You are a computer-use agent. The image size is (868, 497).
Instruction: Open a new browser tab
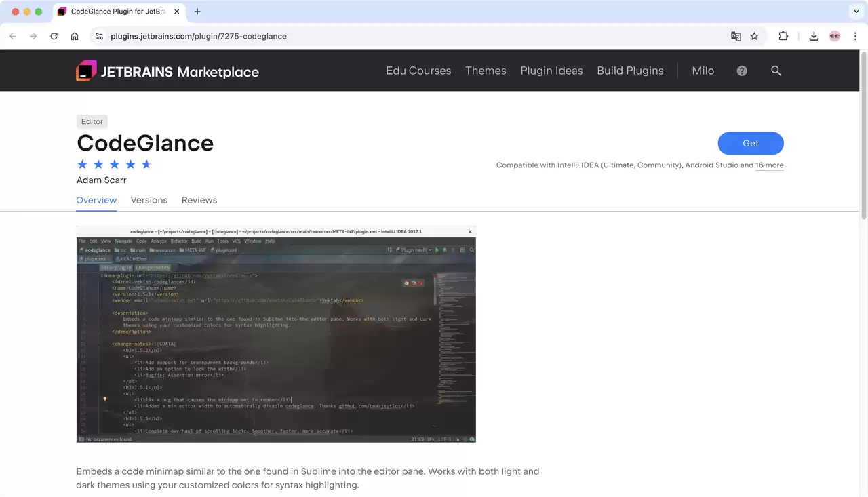tap(197, 12)
